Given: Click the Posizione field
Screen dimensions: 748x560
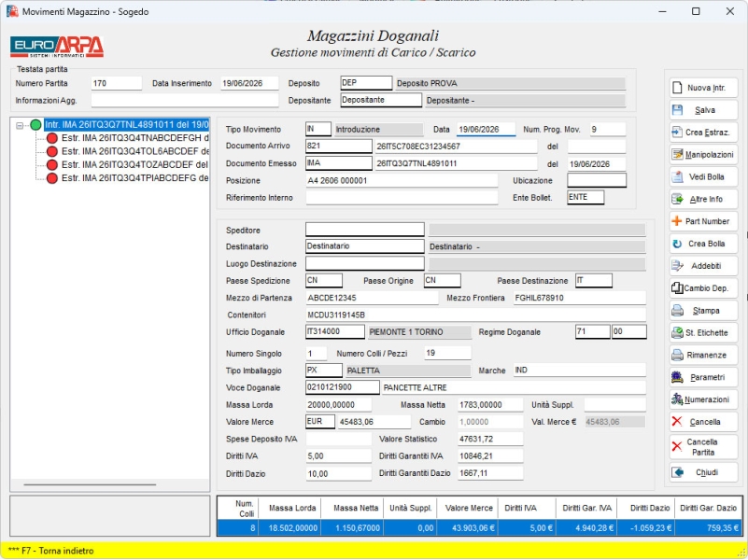Looking at the screenshot, I should click(x=402, y=181).
